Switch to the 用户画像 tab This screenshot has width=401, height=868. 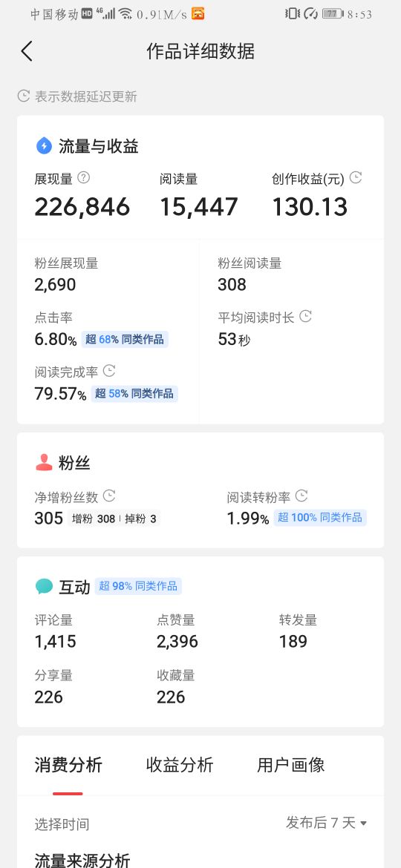(x=291, y=765)
